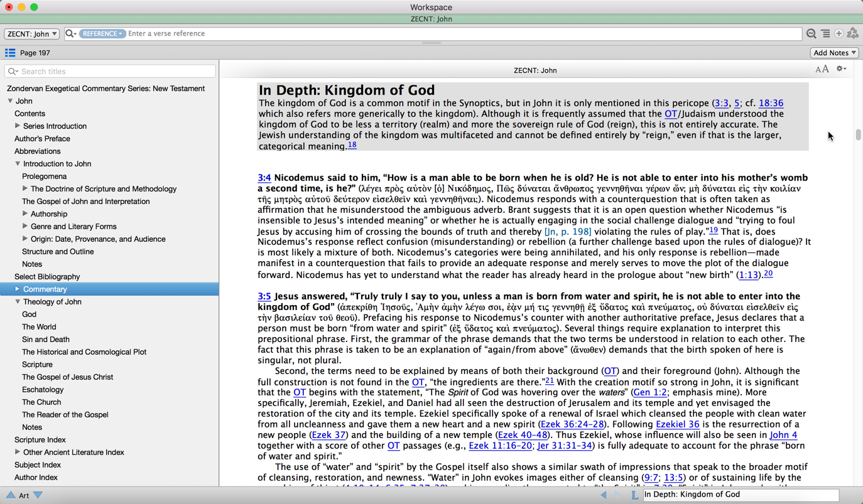Screen dimensions: 863x504
Task: Toggle the table of contents sidebar icon
Action: tap(10, 53)
